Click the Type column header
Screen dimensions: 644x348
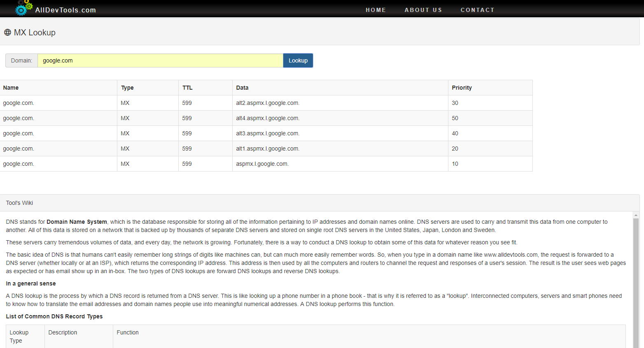pyautogui.click(x=148, y=88)
